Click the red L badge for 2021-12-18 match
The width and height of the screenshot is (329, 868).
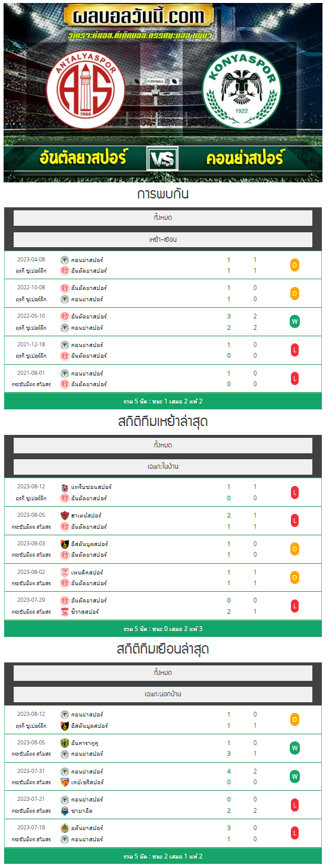coord(294,351)
